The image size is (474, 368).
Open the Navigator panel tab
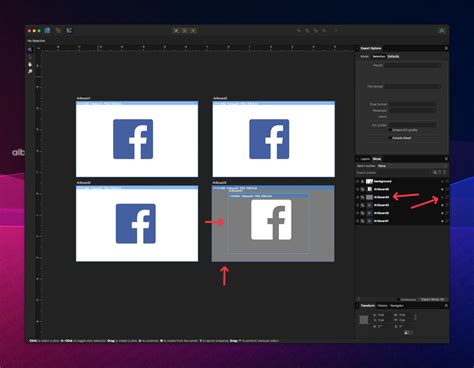click(397, 305)
